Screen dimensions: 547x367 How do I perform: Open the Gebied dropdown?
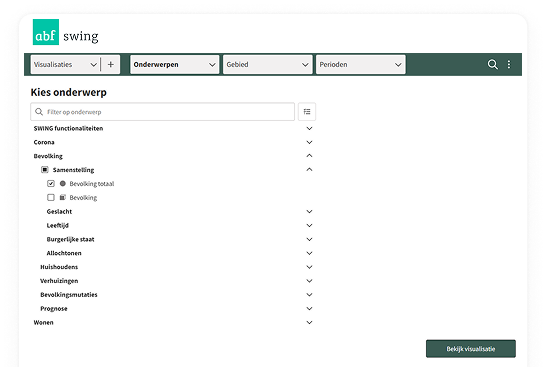click(268, 65)
